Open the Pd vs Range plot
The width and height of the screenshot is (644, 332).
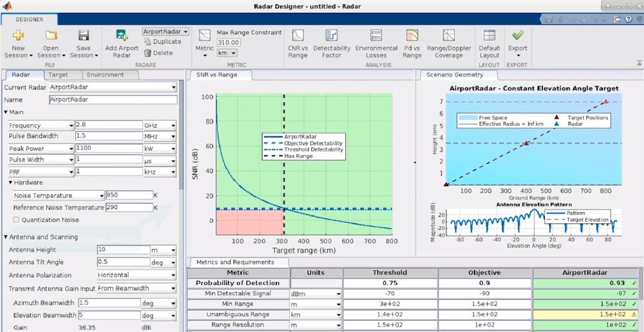tap(412, 36)
